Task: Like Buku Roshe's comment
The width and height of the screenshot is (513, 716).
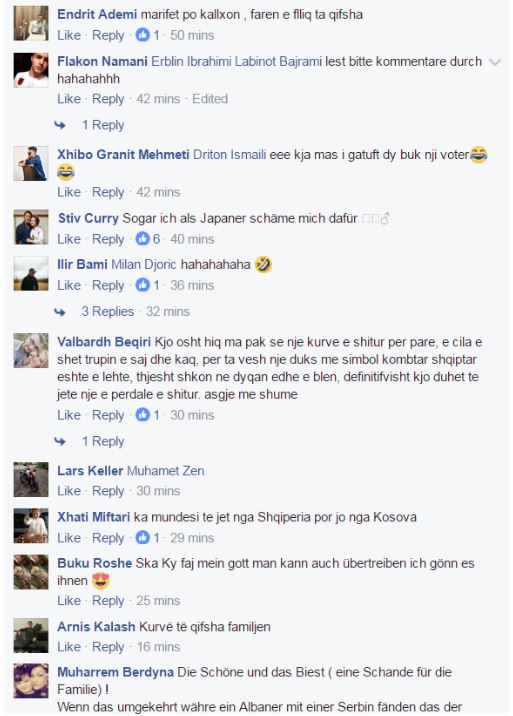Action: pyautogui.click(x=69, y=601)
